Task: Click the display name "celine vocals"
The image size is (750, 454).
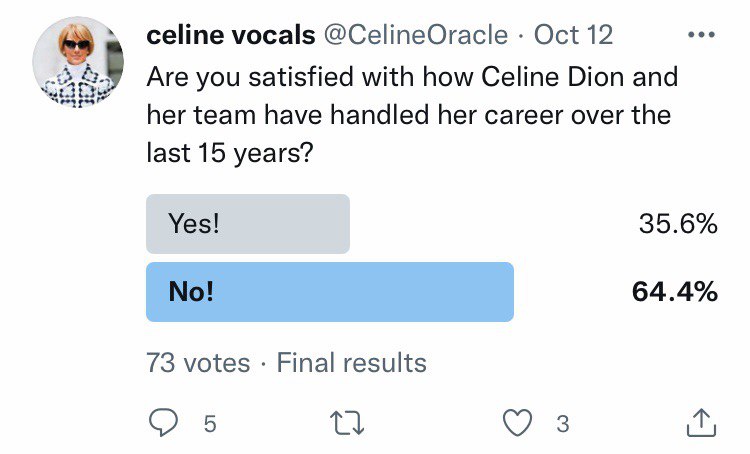Action: [228, 35]
